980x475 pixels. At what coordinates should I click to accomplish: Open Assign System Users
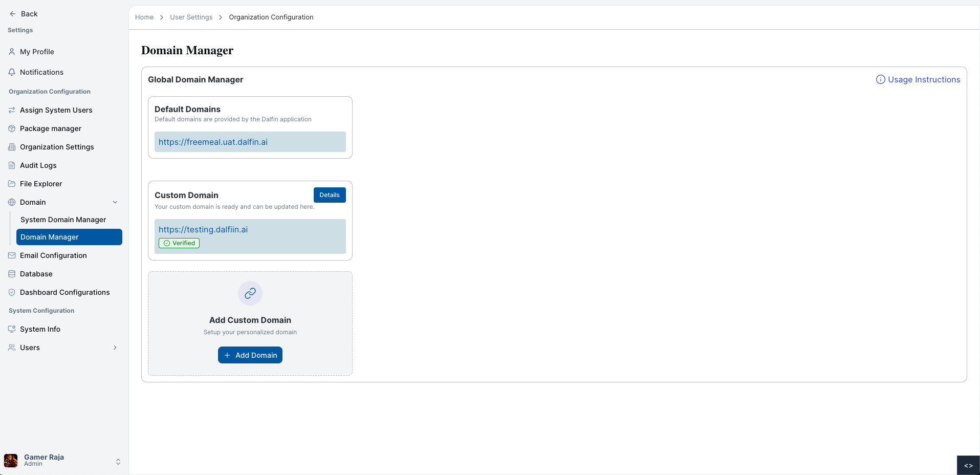(x=56, y=110)
